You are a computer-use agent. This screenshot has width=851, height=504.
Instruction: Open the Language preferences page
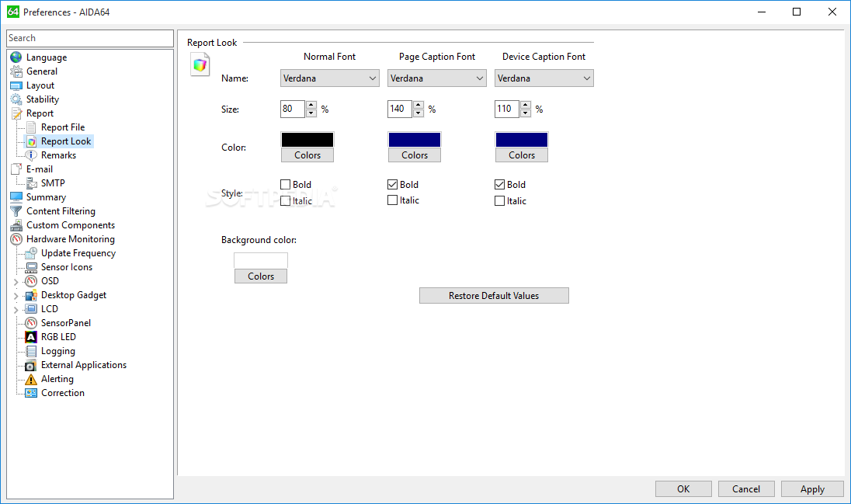coord(47,57)
